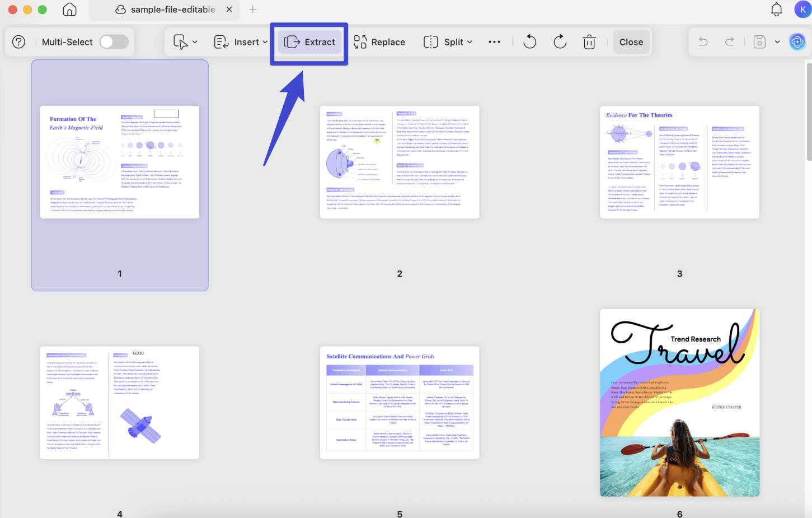Open the AI assistant icon
Image resolution: width=812 pixels, height=518 pixels.
(797, 41)
